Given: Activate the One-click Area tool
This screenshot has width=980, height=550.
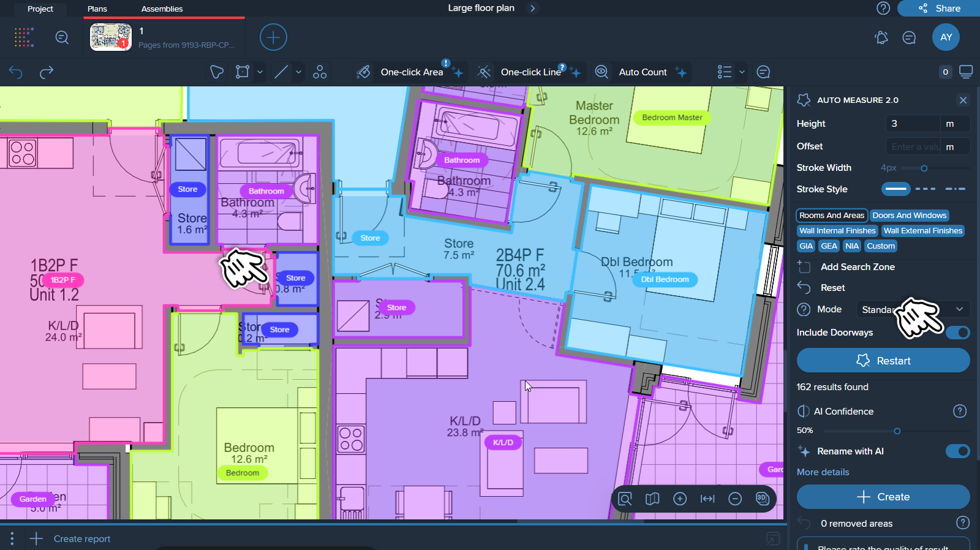Looking at the screenshot, I should tap(410, 72).
